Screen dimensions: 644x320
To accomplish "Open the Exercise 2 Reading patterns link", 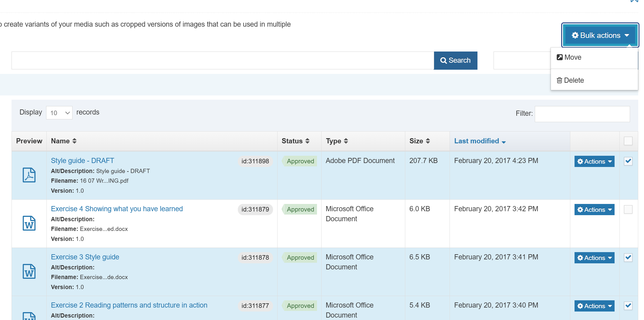I will [x=129, y=305].
